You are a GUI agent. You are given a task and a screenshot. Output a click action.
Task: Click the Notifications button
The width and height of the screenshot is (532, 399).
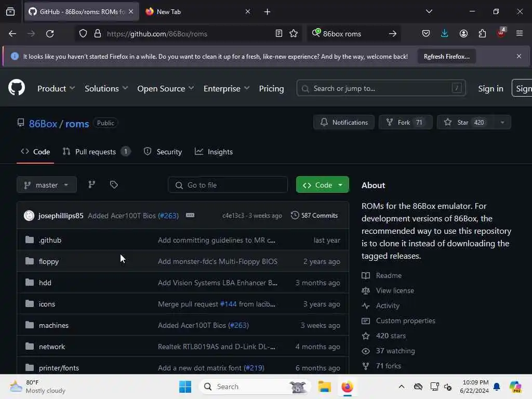(344, 122)
